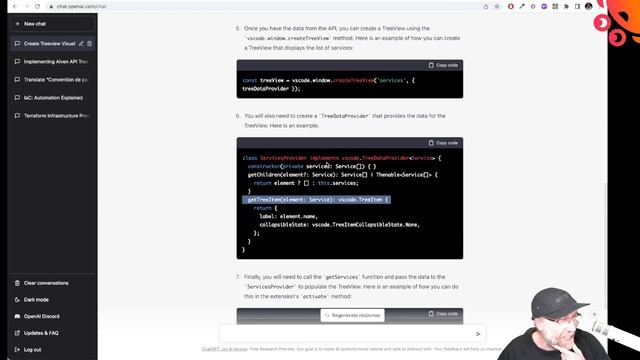Click the logout arrow icon
The image size is (640, 360).
click(17, 350)
